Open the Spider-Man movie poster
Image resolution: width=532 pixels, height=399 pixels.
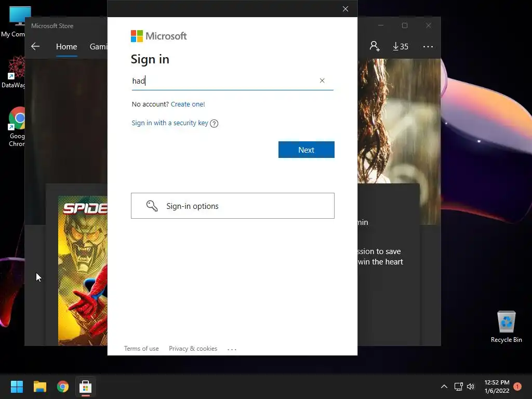(x=83, y=270)
